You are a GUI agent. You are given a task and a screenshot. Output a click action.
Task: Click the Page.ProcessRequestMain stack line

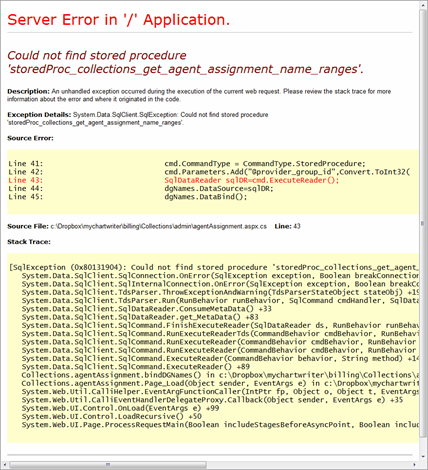click(220, 425)
